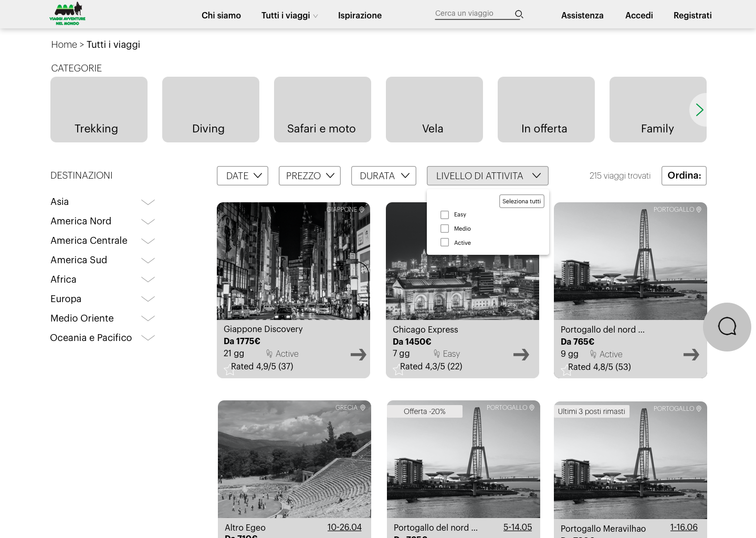Click the search magnifier icon
The width and height of the screenshot is (756, 538).
(x=519, y=14)
